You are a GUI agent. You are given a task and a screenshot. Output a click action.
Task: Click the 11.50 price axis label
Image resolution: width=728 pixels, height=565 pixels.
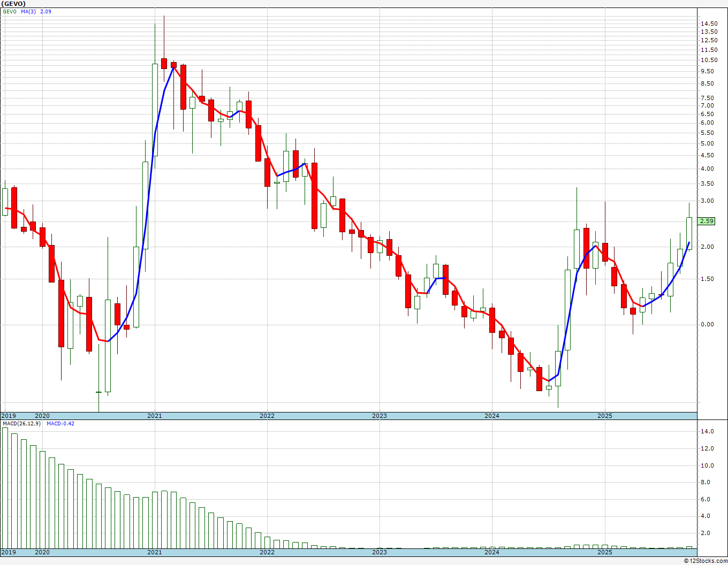pos(709,50)
